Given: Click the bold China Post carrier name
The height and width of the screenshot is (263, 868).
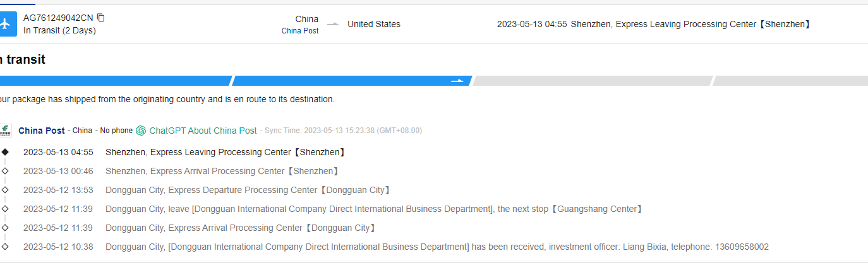Looking at the screenshot, I should [42, 131].
